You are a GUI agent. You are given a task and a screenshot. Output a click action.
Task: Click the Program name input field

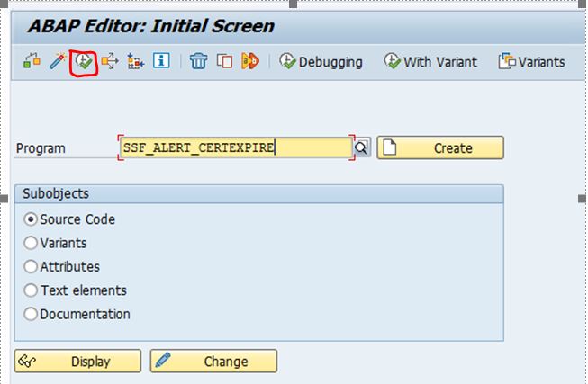pyautogui.click(x=235, y=148)
